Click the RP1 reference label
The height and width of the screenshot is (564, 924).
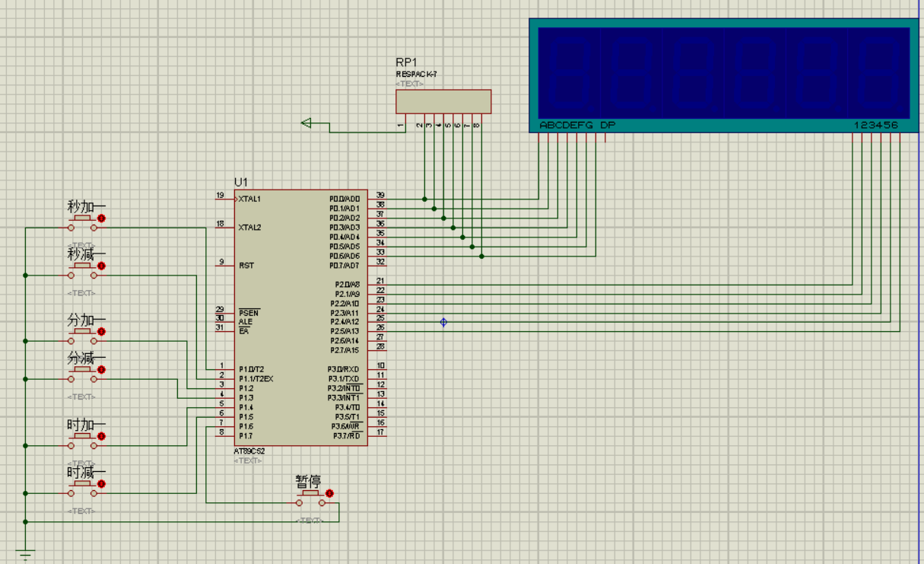[x=406, y=62]
